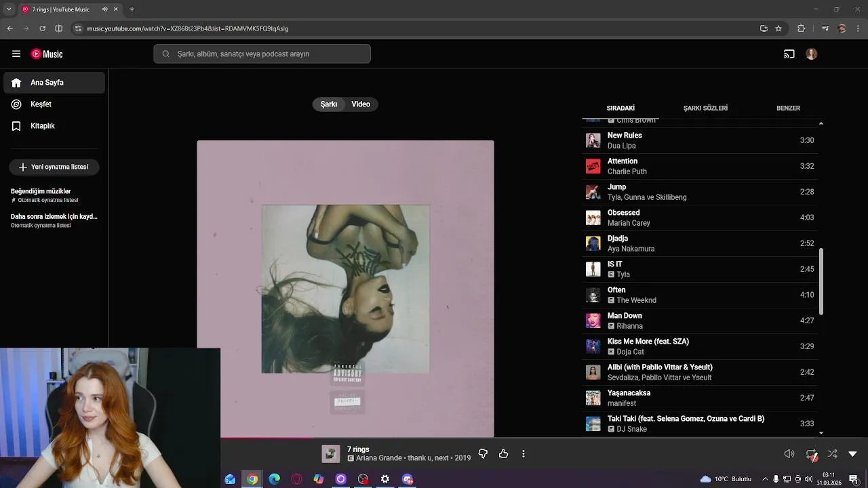Screen dimensions: 868x488
Task: Click the player volume speaker icon
Action: coord(789,454)
